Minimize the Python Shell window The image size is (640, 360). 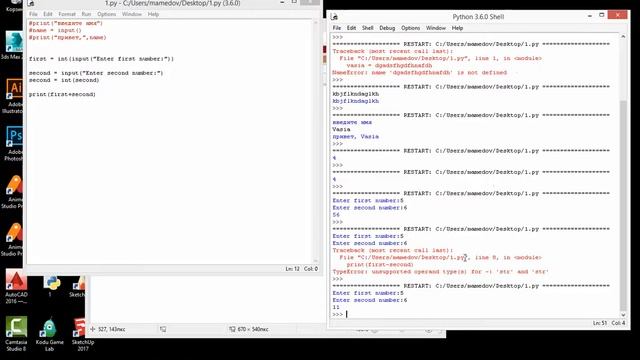590,16
